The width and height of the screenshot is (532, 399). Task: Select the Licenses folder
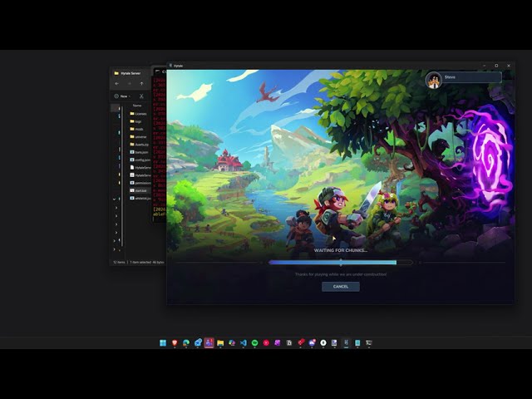(139, 114)
